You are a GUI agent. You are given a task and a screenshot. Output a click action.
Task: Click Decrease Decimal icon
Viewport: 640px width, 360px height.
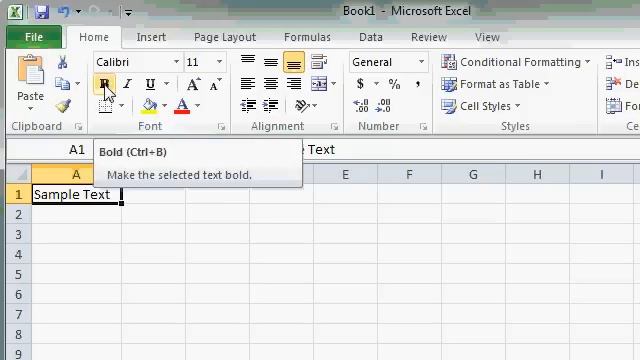point(383,106)
